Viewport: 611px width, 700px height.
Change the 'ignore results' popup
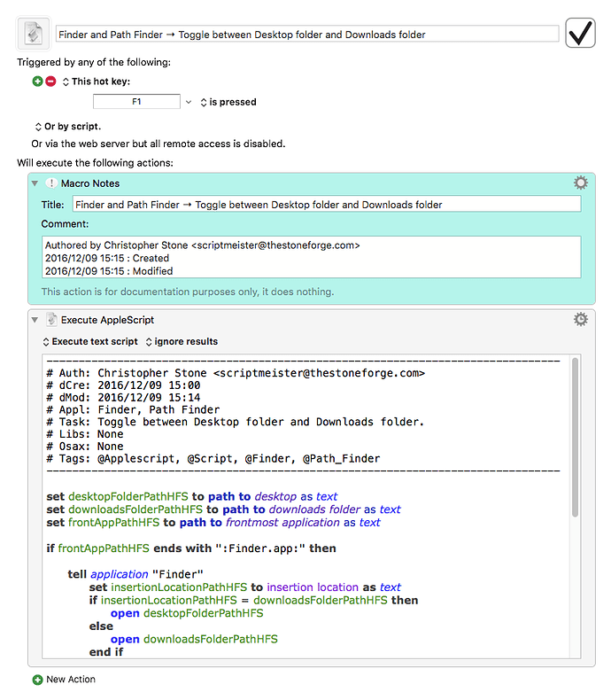[x=182, y=341]
